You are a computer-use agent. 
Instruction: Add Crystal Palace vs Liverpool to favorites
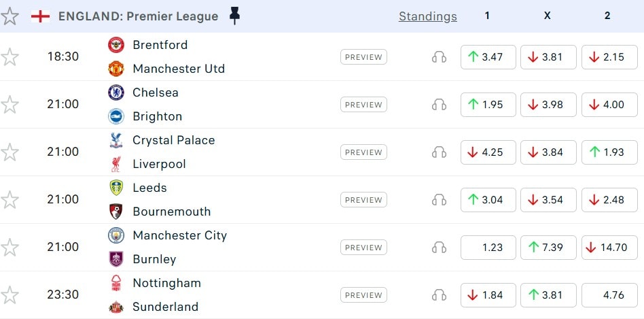10,152
